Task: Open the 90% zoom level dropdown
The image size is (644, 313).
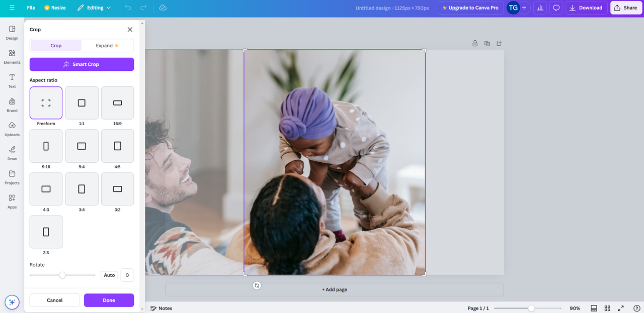Action: 575,308
